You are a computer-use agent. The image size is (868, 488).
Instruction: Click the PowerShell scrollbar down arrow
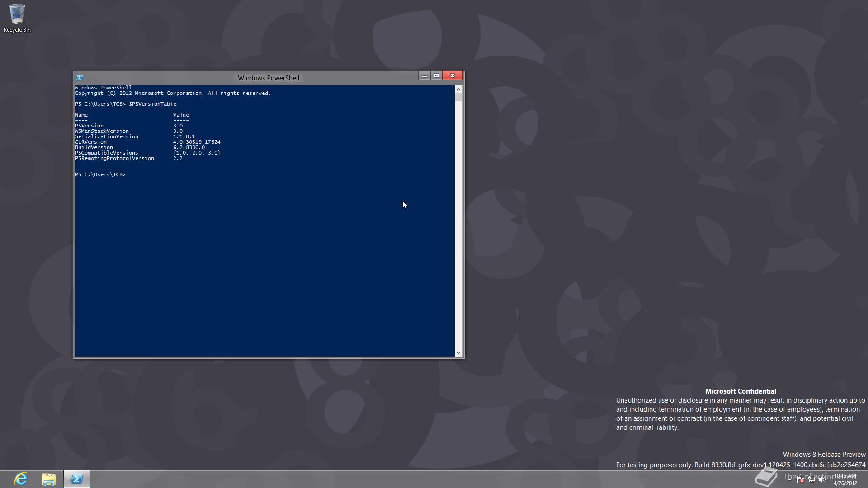coord(458,353)
